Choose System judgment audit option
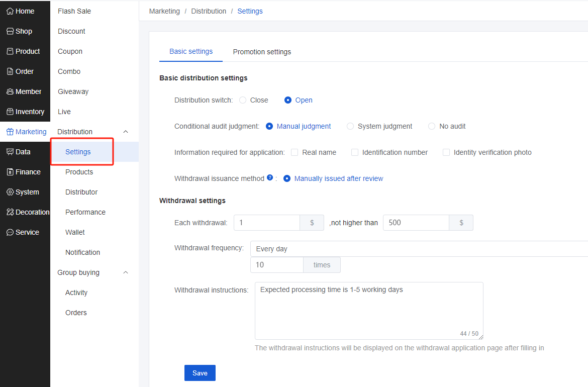The width and height of the screenshot is (588, 387). pyautogui.click(x=350, y=126)
